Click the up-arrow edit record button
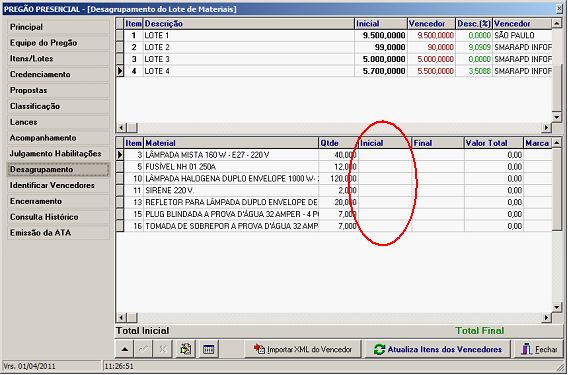The width and height of the screenshot is (568, 375). 125,349
